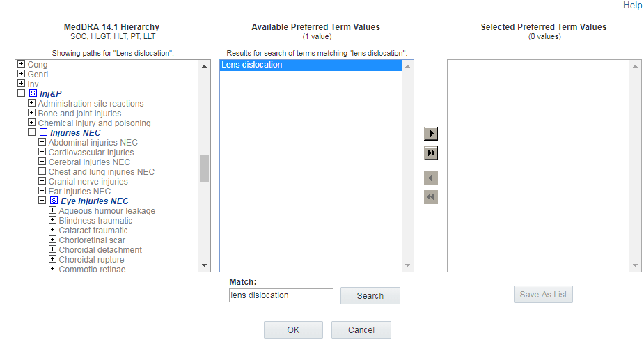
Task: Collapse the Inj&P tree node
Action: coord(22,93)
